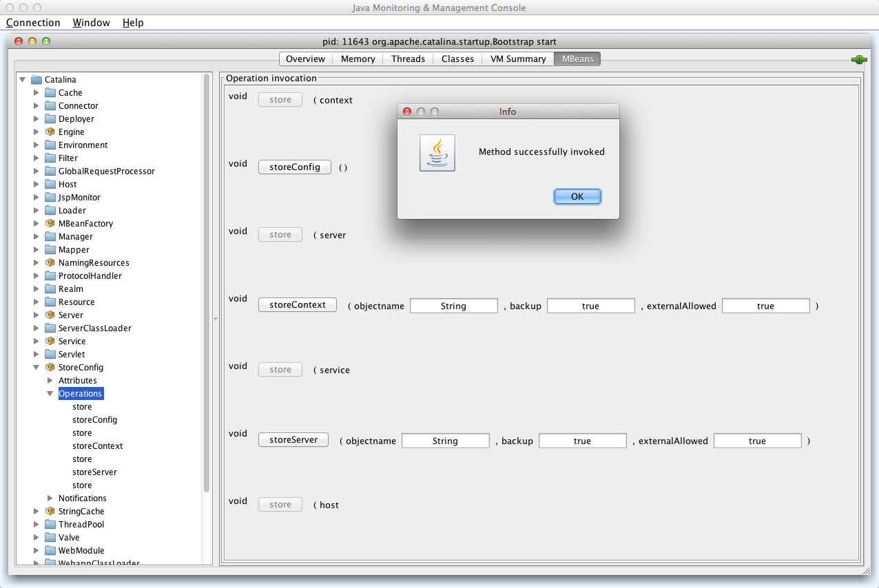Viewport: 879px width, 588px height.
Task: Click the StoreConfig bean icon
Action: [50, 368]
